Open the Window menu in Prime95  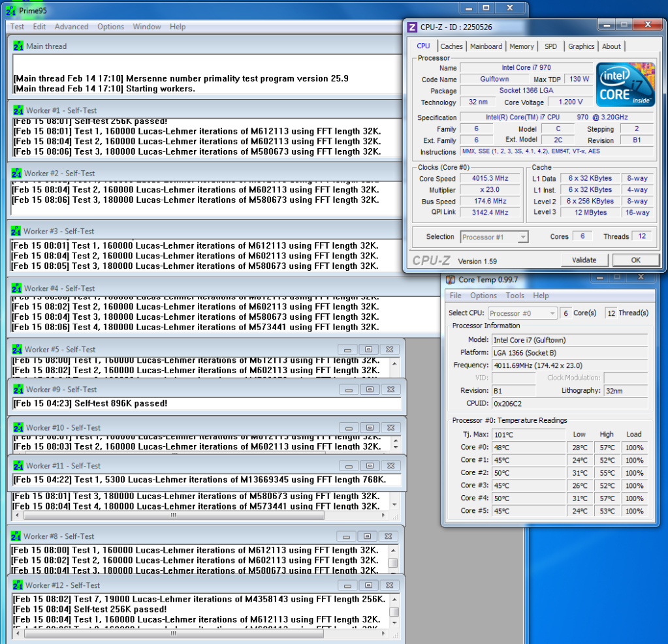147,26
